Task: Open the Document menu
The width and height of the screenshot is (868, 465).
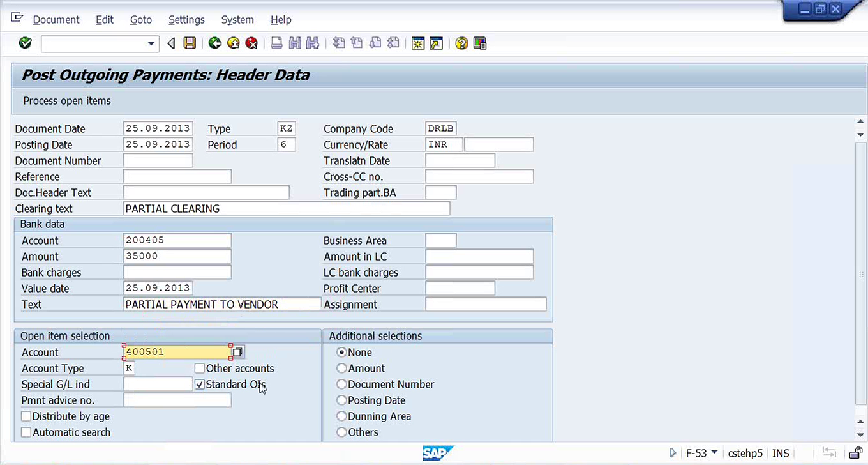Action: 56,20
